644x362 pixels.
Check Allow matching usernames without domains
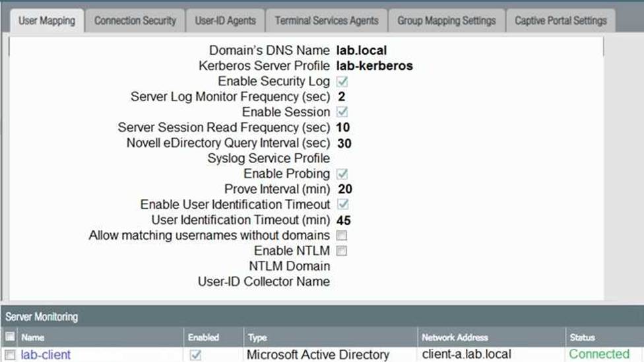click(342, 235)
